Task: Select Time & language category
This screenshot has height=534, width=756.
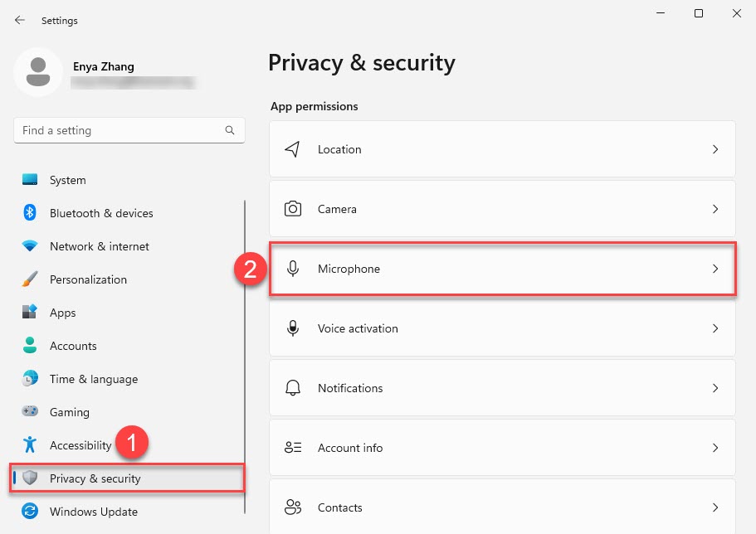Action: (x=93, y=379)
